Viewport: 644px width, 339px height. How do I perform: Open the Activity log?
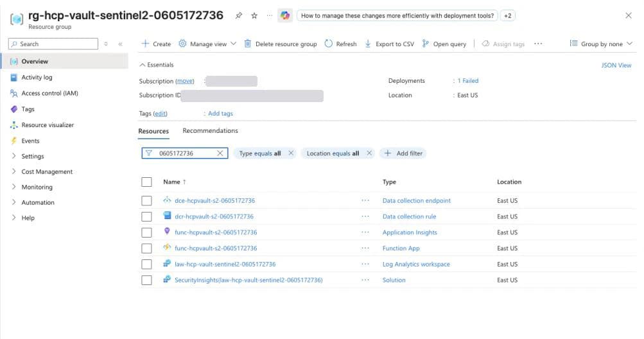click(x=37, y=77)
